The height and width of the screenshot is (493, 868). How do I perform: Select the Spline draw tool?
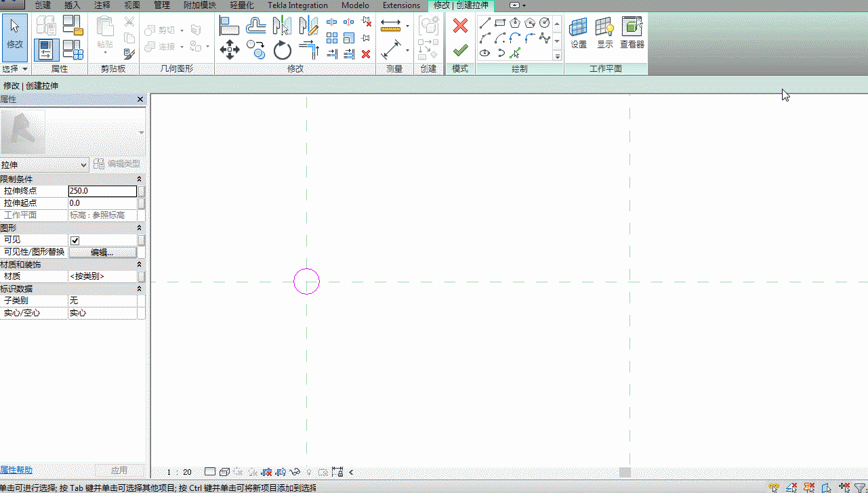[x=545, y=37]
